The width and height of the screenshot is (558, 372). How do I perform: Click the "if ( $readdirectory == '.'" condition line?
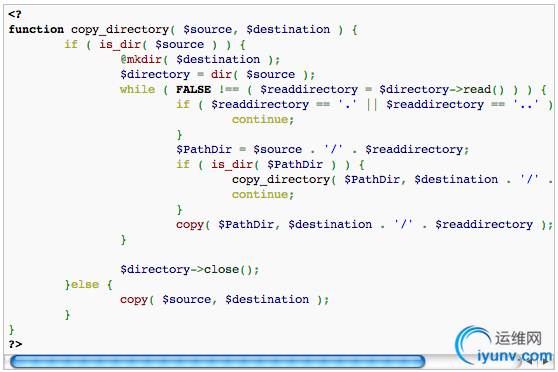[364, 104]
